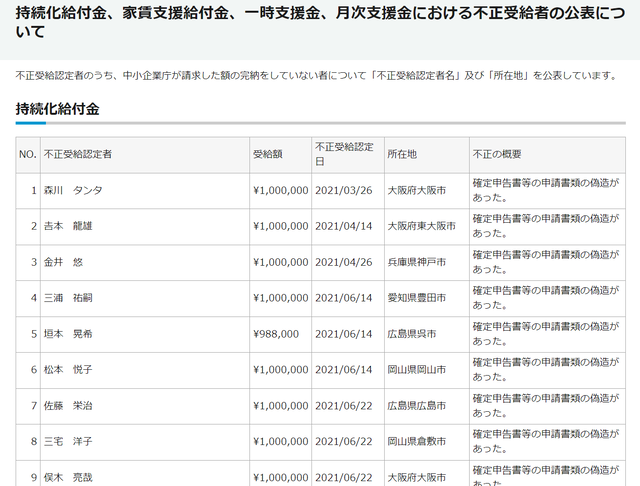The image size is (640, 486).
Task: Click the location 岡山県岡山市
Action: point(417,370)
